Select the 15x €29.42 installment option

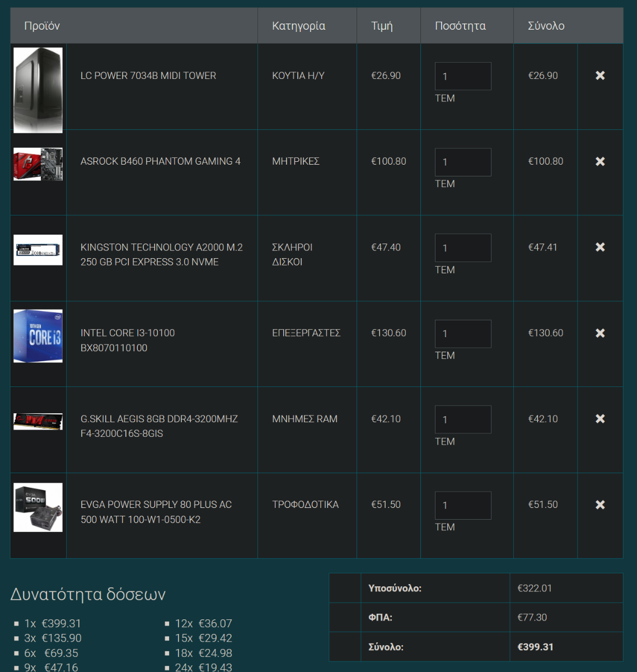coord(204,638)
